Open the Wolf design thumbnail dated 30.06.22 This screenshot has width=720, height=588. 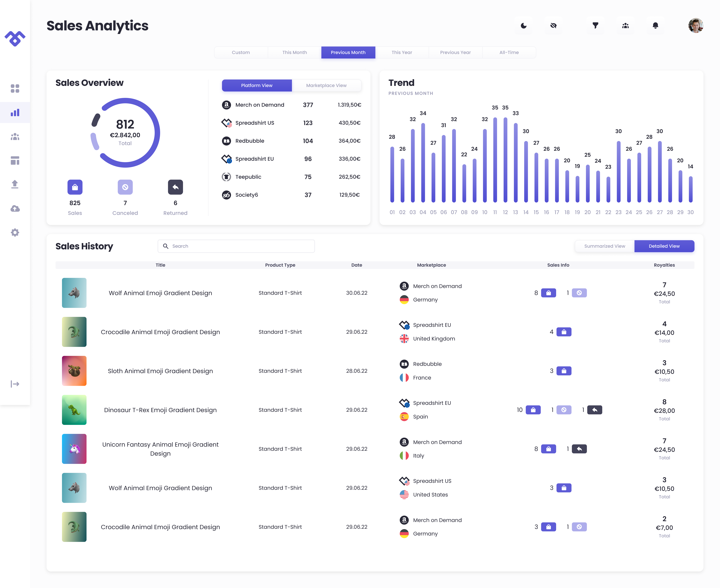pyautogui.click(x=74, y=293)
